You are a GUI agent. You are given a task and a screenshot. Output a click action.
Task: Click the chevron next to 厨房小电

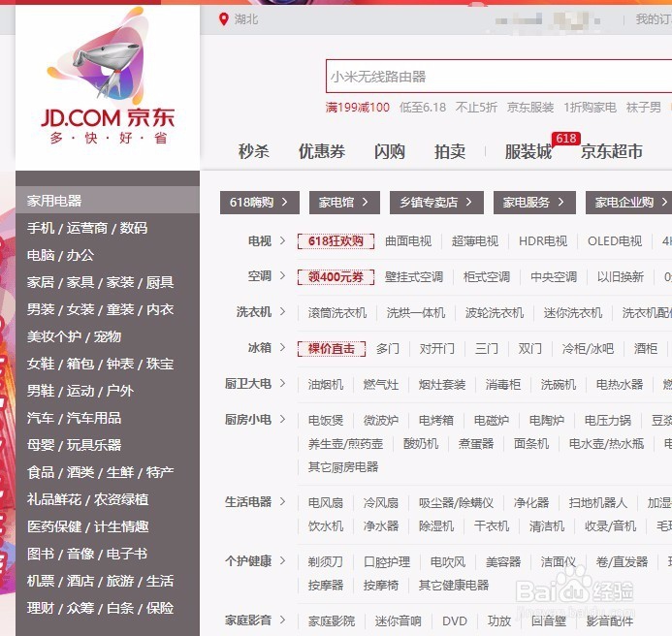click(x=282, y=420)
